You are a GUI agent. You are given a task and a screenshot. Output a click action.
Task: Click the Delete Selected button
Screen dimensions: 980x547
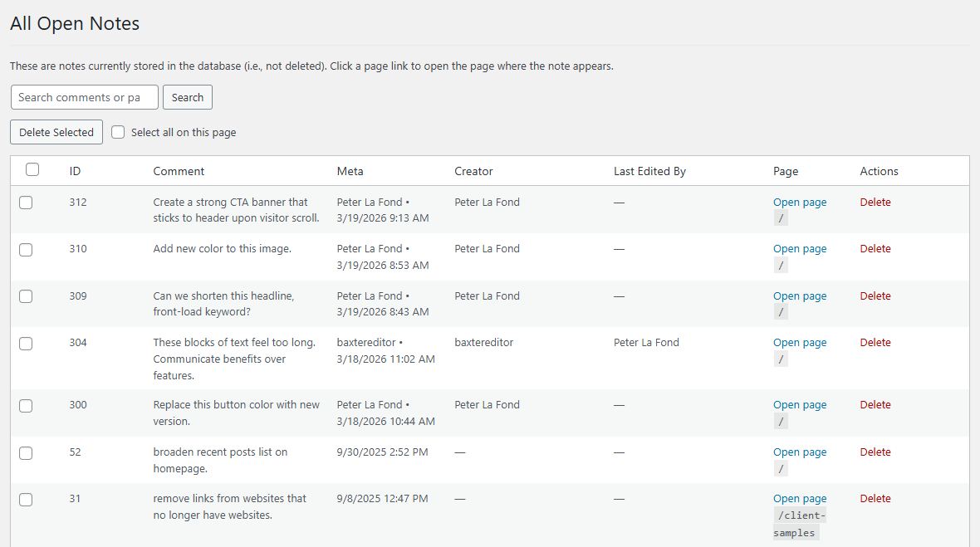click(x=56, y=132)
